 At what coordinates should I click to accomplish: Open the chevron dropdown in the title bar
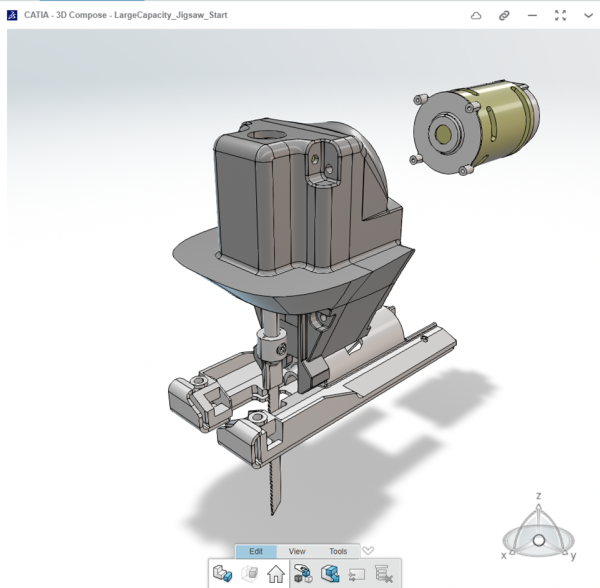pyautogui.click(x=587, y=15)
